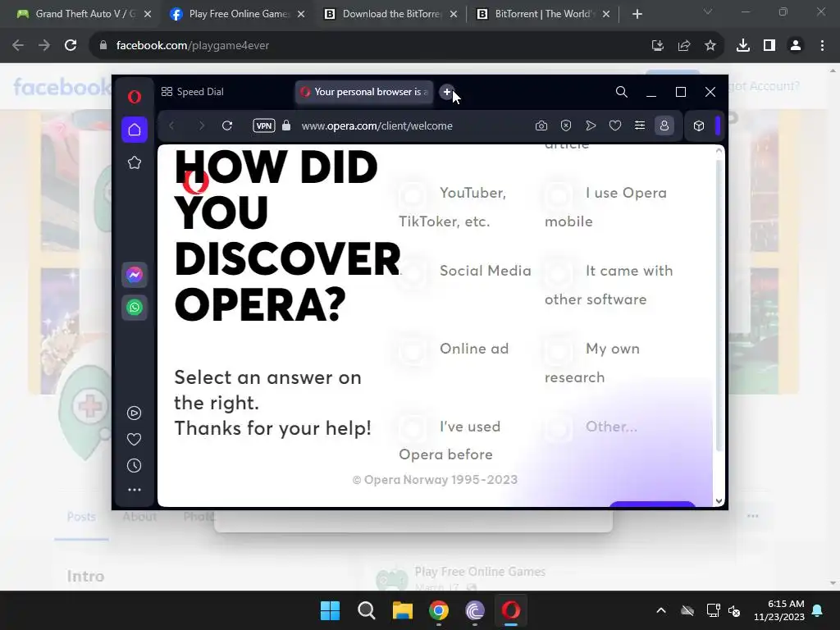Open the Player icon in Opera sidebar

point(134,413)
